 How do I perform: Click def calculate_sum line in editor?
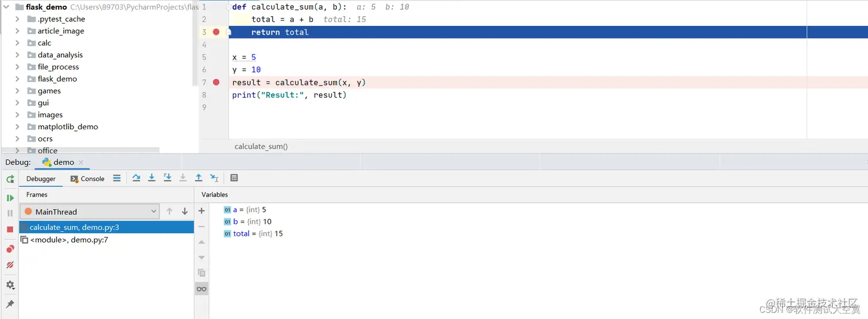[x=289, y=7]
